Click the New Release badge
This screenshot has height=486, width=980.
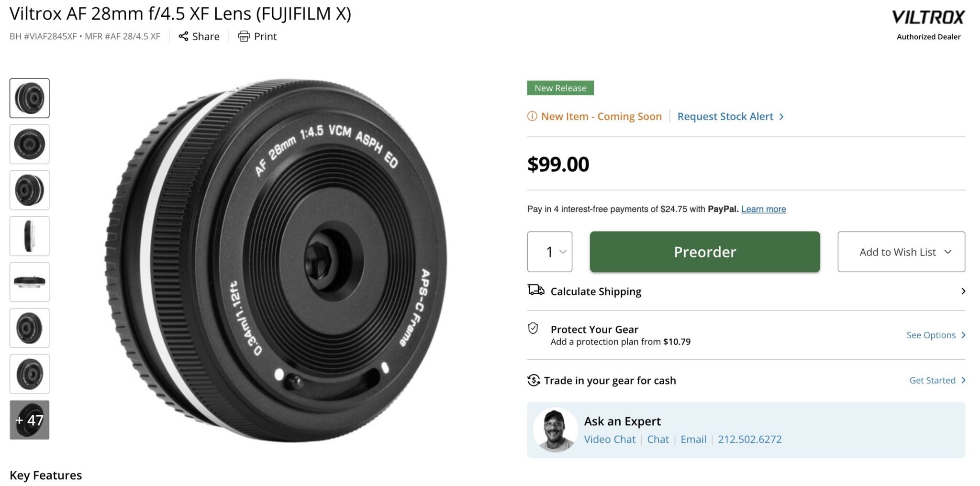[x=560, y=88]
